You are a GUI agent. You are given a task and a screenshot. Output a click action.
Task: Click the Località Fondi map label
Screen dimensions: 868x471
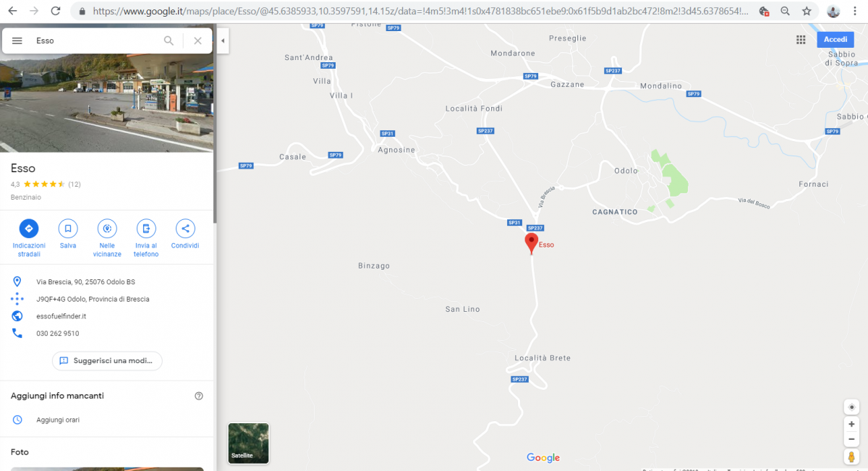click(474, 109)
